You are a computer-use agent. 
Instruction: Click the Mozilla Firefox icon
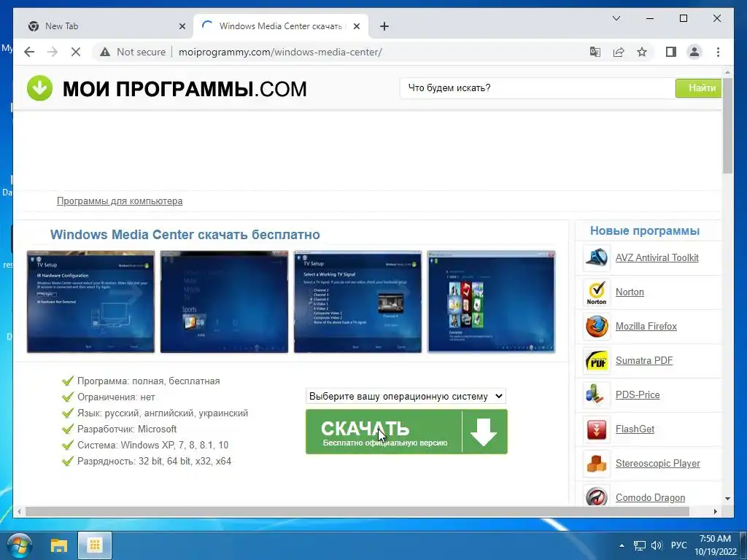[597, 326]
